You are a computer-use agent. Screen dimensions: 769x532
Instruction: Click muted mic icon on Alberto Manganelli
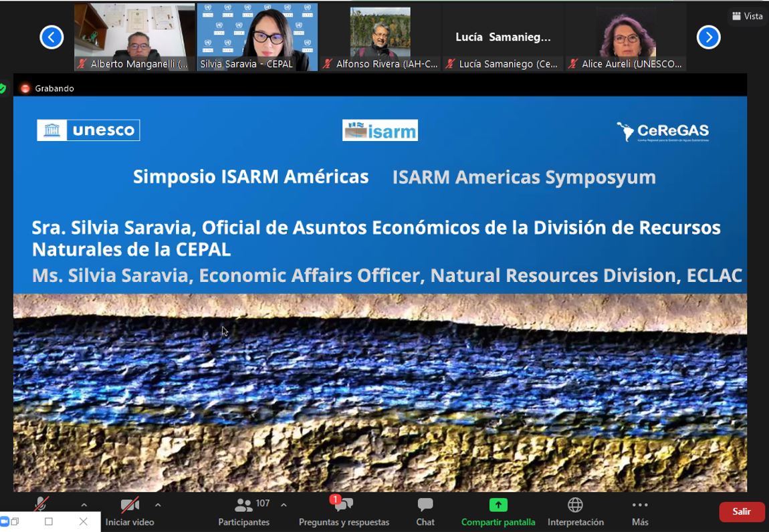[x=82, y=63]
